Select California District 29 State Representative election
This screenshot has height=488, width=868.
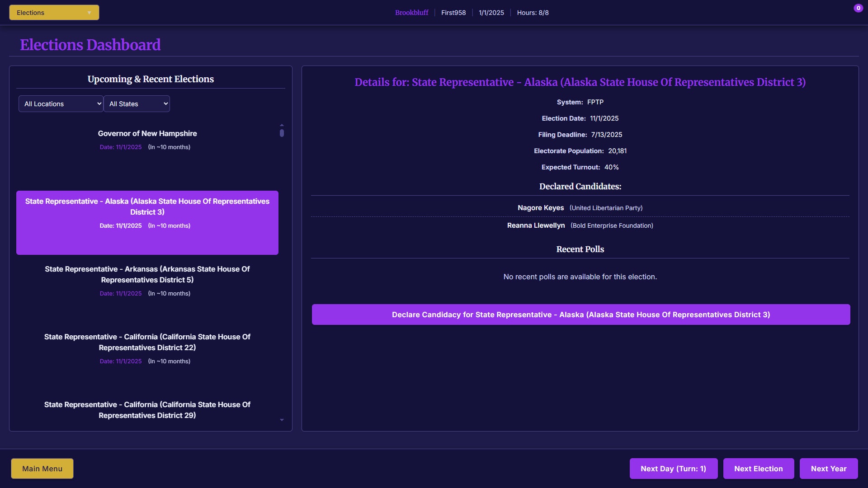147,410
